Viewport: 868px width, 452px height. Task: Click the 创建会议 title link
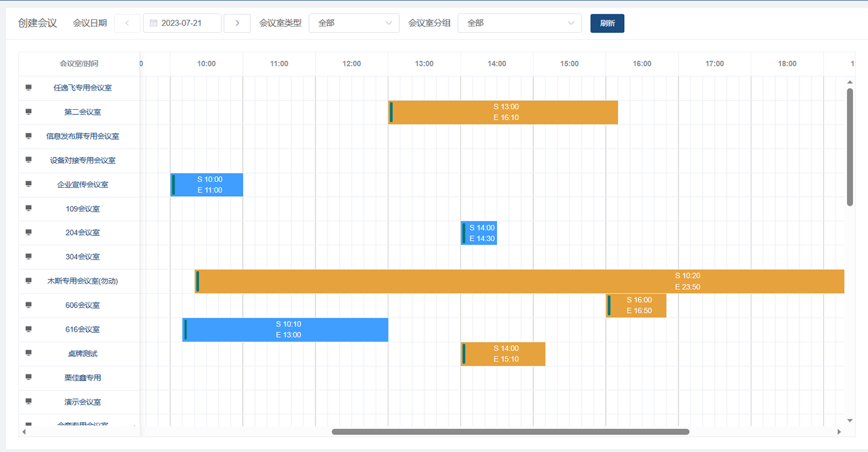[x=38, y=23]
